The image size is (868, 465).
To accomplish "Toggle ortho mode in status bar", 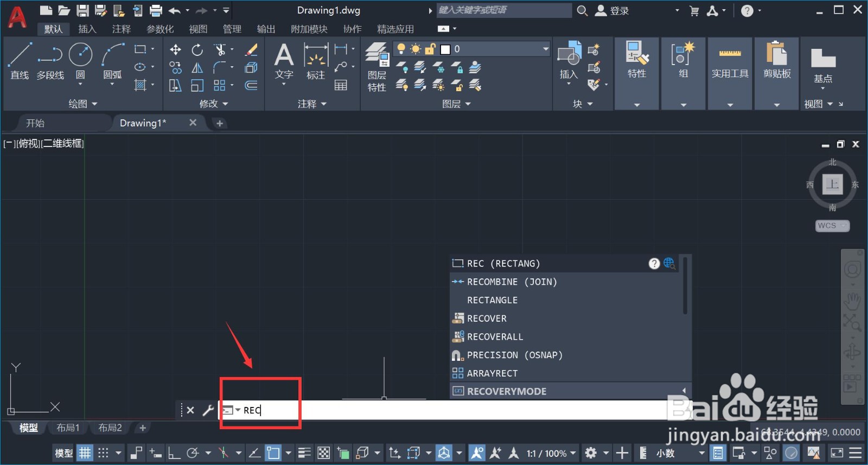I will click(x=174, y=453).
